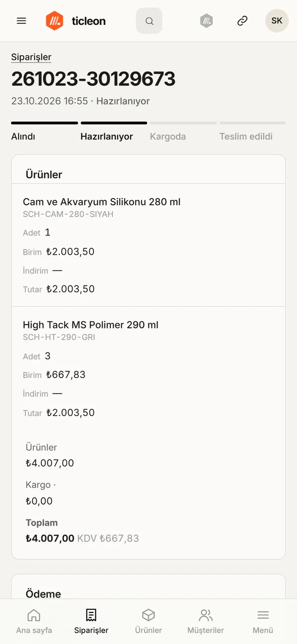This screenshot has width=297, height=644.
Task: Open Menü in bottom navigation bar
Action: pyautogui.click(x=263, y=621)
